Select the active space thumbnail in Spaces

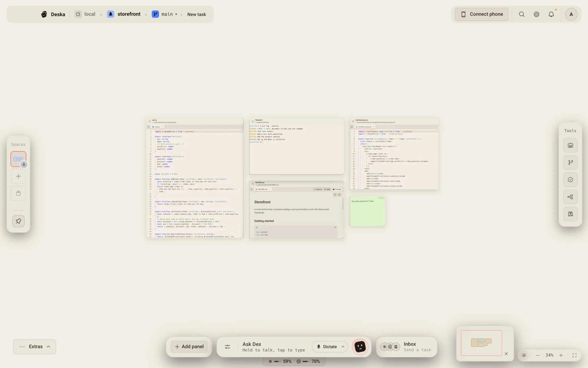tap(18, 159)
